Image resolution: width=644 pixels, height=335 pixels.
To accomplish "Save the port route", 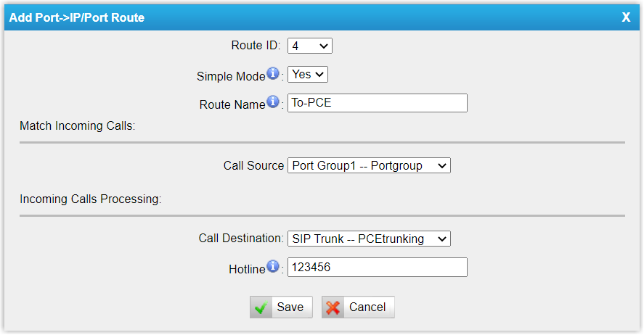I will click(x=281, y=307).
